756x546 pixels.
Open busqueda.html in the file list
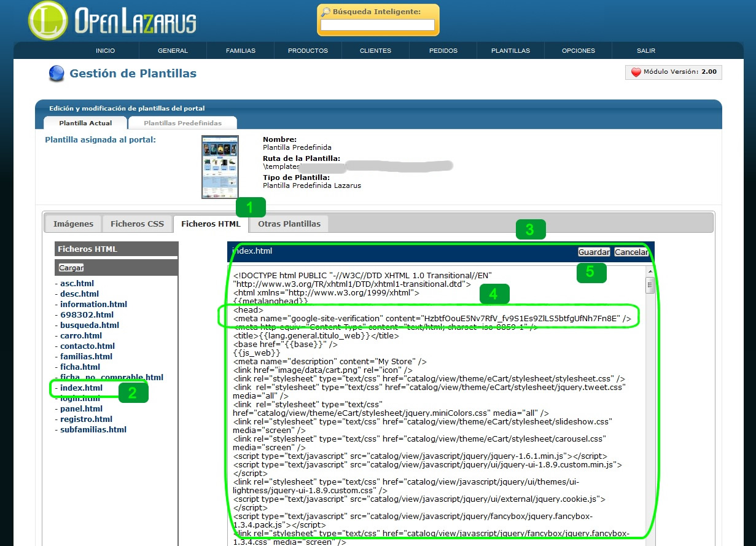[x=90, y=326]
